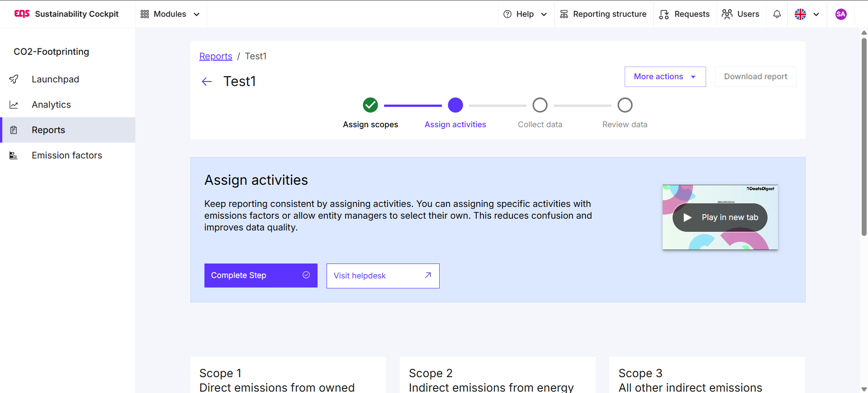The width and height of the screenshot is (868, 393).
Task: Click the back arrow beside Test1
Action: [207, 81]
